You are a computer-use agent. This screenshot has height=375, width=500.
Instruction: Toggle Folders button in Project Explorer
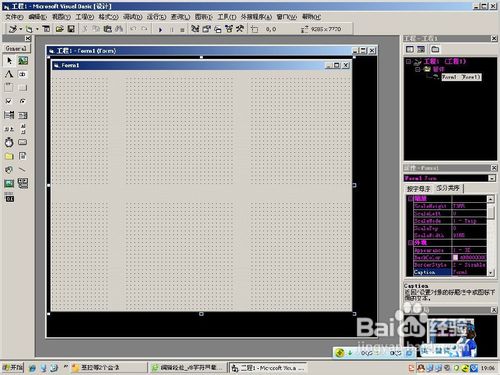pyautogui.click(x=435, y=50)
